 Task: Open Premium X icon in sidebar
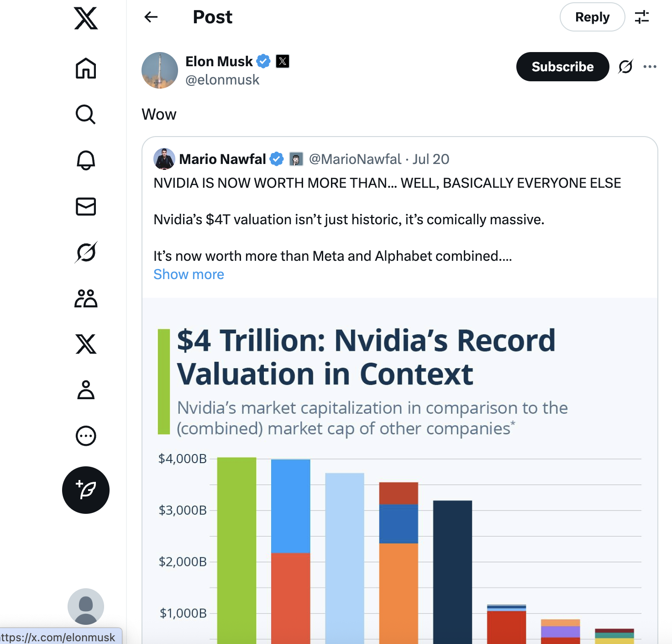[86, 344]
